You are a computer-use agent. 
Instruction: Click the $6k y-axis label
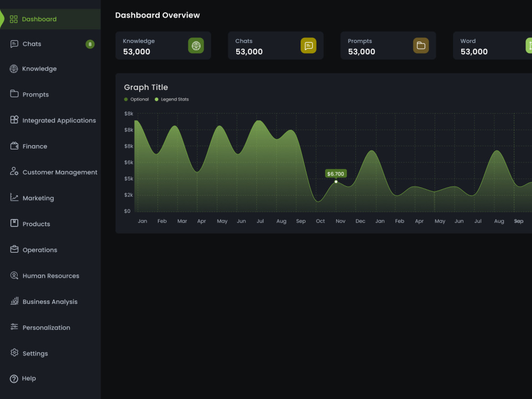coord(129,162)
